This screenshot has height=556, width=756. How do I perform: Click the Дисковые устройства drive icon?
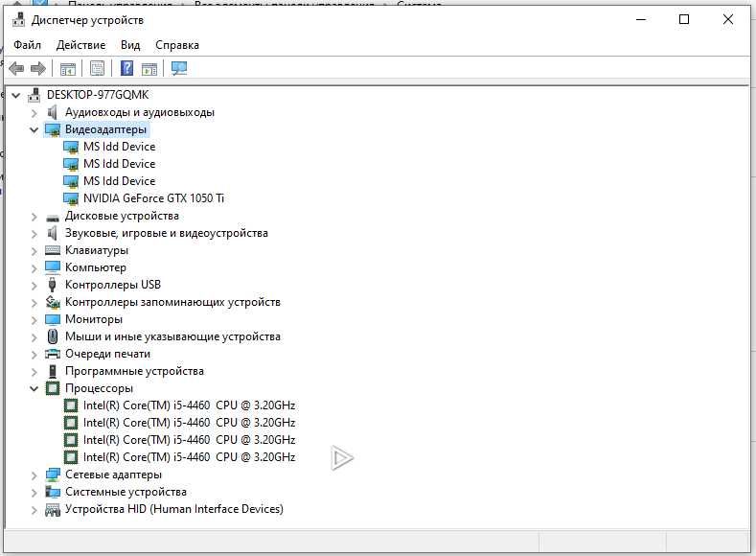pyautogui.click(x=53, y=217)
